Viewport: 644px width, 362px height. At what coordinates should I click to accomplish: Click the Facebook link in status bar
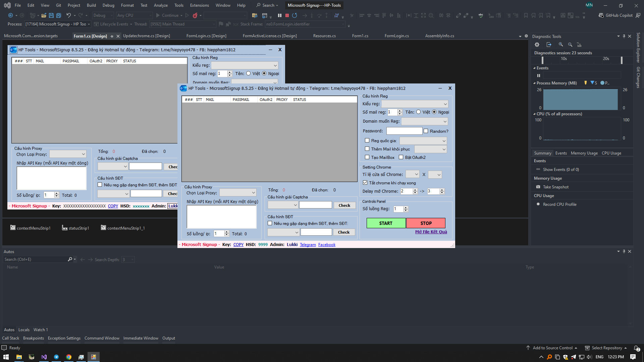point(327,245)
